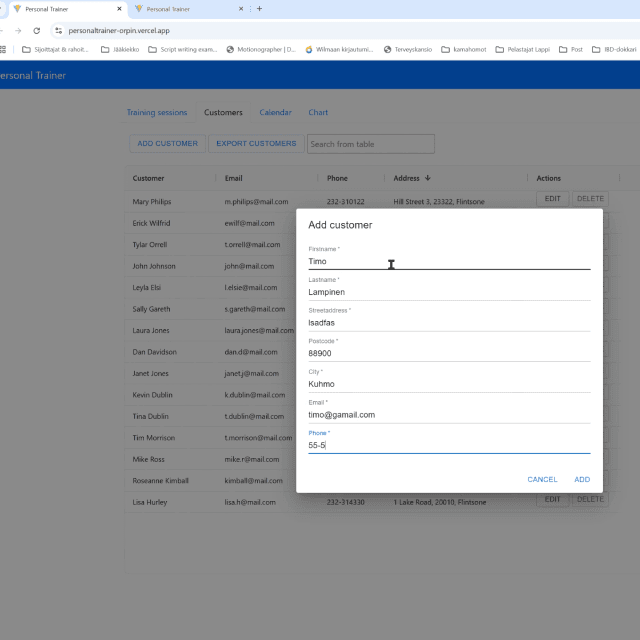Expand the Pelastajat Lappi bookmark folder
640x640 pixels.
tap(522, 49)
